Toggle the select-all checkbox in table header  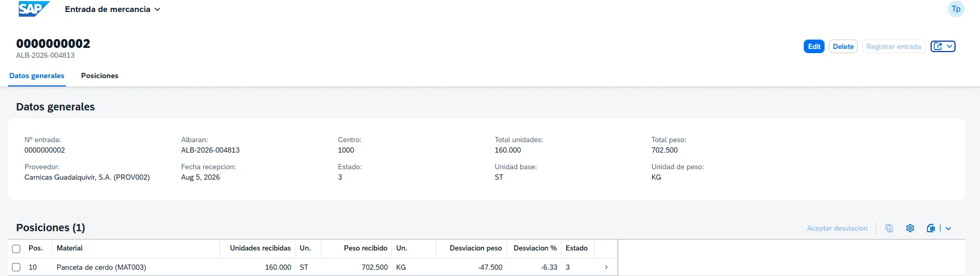pyautogui.click(x=16, y=249)
